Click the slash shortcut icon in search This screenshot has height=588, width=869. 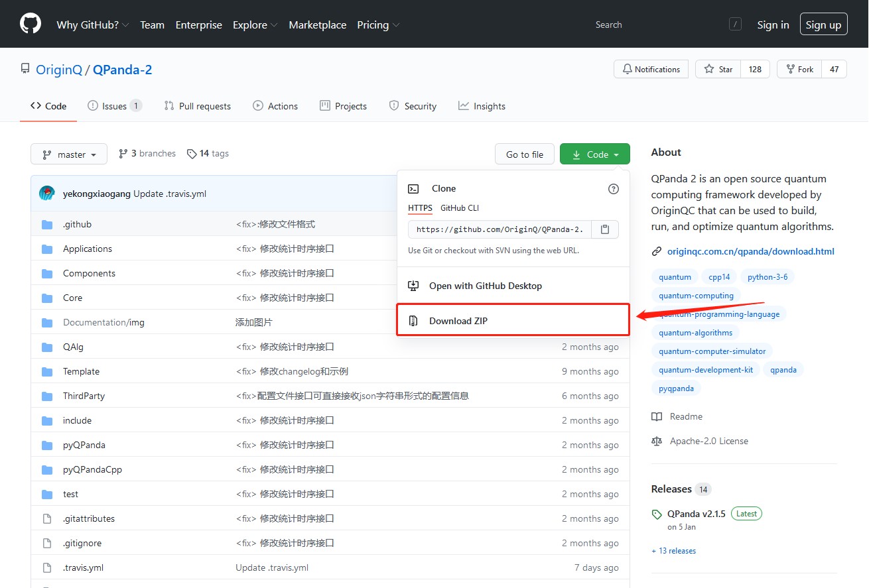(735, 25)
